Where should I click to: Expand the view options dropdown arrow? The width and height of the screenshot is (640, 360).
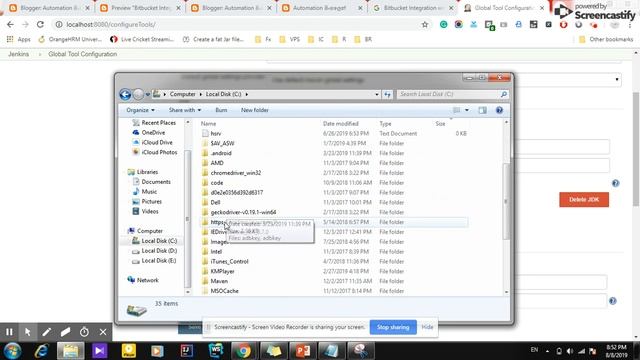pos(467,110)
